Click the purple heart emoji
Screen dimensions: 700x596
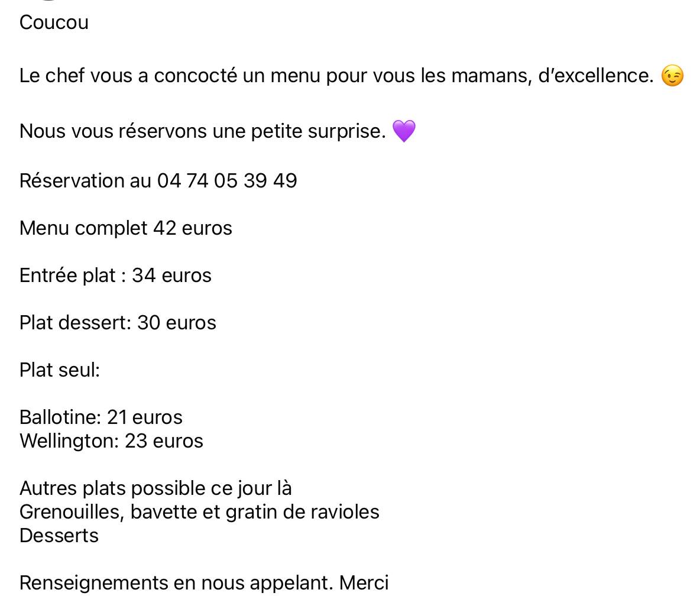[404, 131]
